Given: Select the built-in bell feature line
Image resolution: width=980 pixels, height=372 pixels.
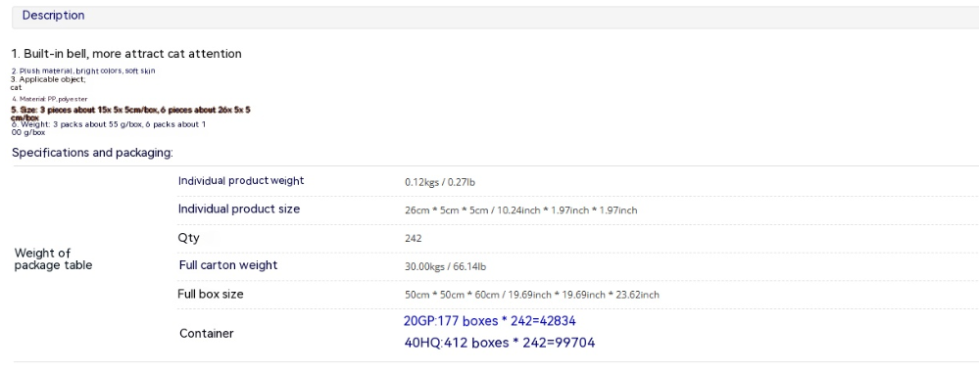Looking at the screenshot, I should 126,54.
